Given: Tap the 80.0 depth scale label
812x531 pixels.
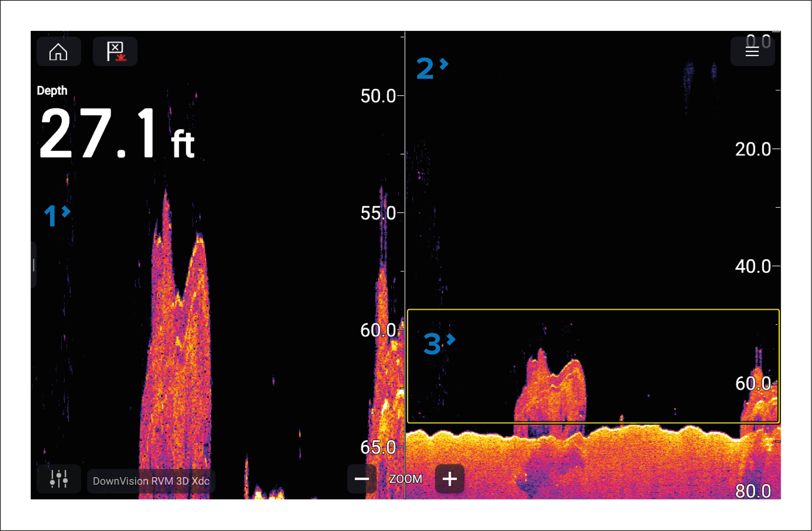Looking at the screenshot, I should 753,491.
